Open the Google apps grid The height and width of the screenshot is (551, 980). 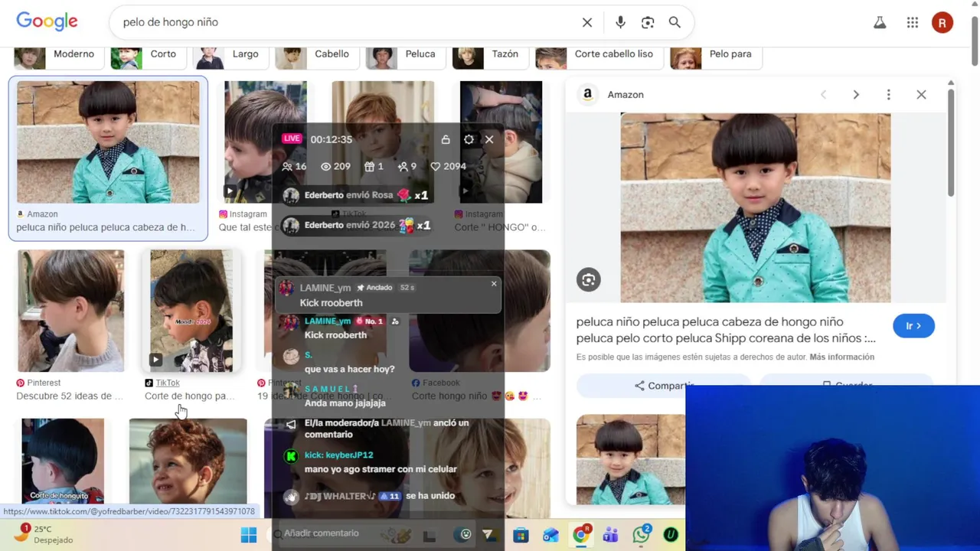[x=913, y=23]
